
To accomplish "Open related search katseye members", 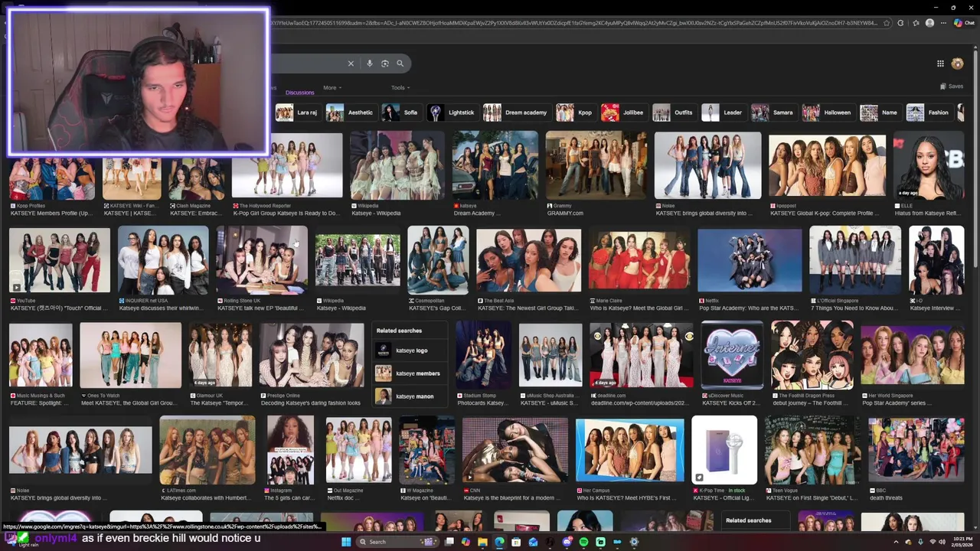I will tap(410, 373).
